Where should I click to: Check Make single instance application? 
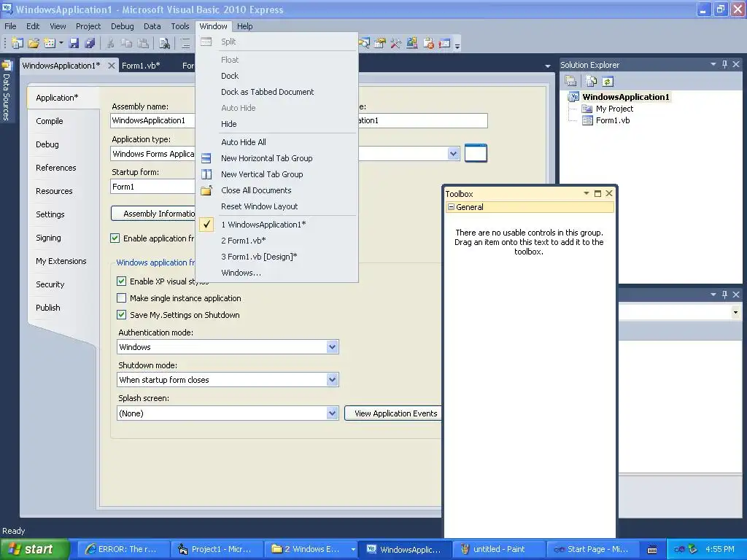coord(122,298)
